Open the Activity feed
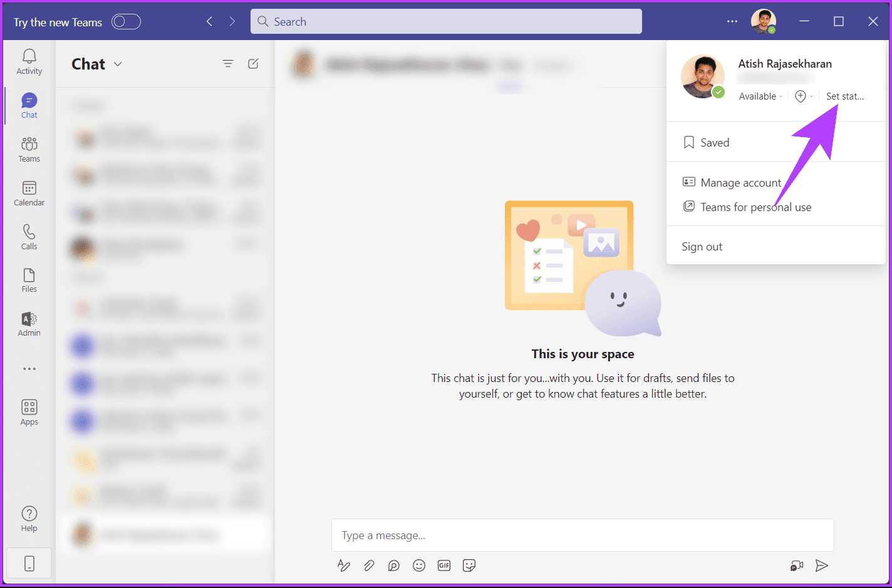The height and width of the screenshot is (588, 892). click(29, 61)
